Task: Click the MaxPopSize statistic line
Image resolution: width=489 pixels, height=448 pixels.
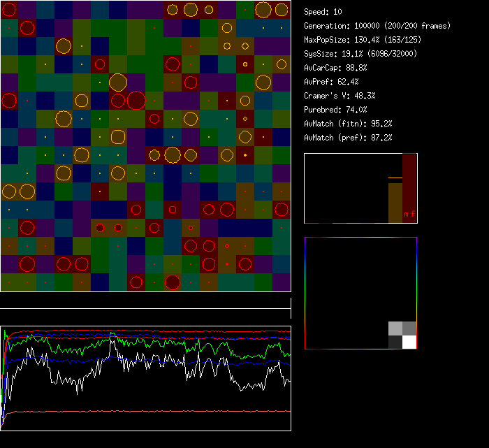Action: 362,40
